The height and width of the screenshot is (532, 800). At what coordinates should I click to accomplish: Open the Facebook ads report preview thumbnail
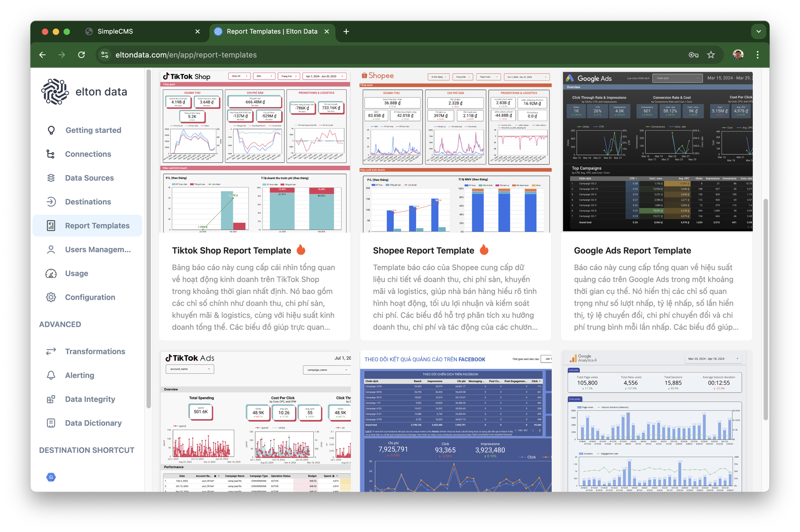[456, 421]
